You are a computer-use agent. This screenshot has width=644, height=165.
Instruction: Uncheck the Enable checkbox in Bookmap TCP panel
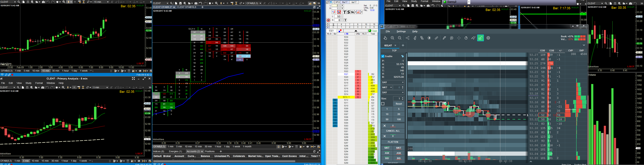383,56
